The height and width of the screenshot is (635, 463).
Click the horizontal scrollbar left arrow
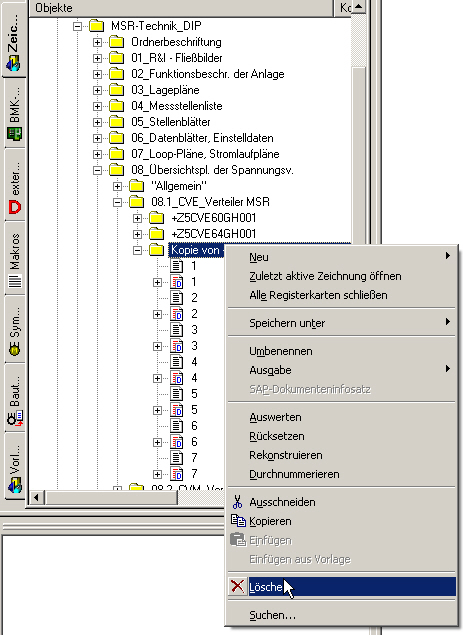[36, 497]
